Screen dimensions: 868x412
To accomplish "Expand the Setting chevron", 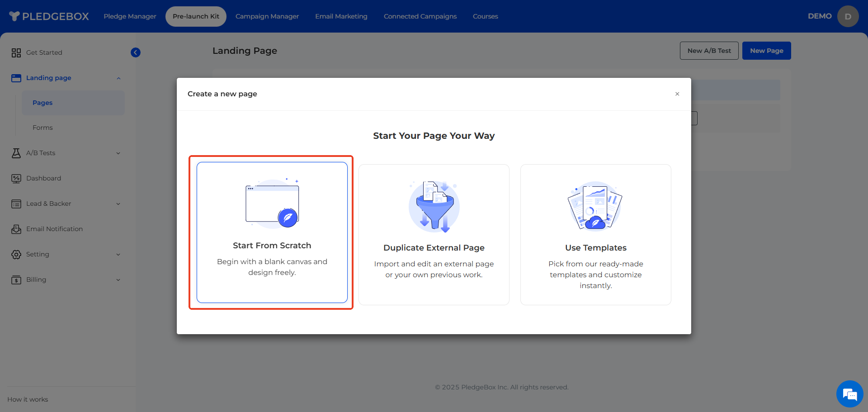I will pyautogui.click(x=118, y=255).
